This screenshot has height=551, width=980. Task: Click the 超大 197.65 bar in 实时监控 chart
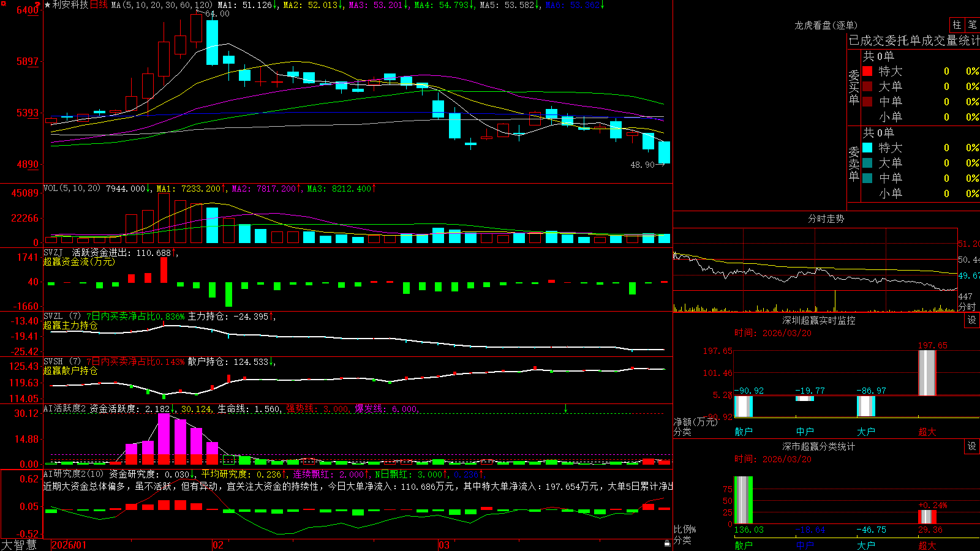(927, 373)
